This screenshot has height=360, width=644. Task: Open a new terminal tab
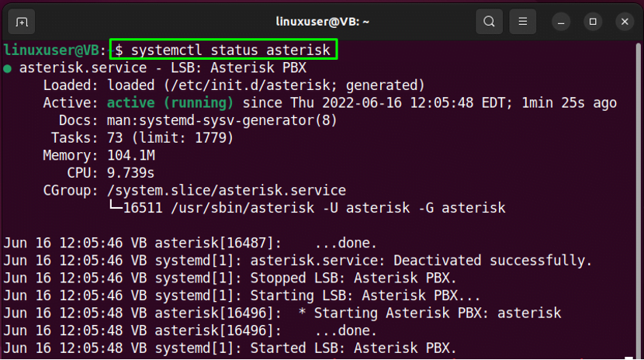(22, 22)
